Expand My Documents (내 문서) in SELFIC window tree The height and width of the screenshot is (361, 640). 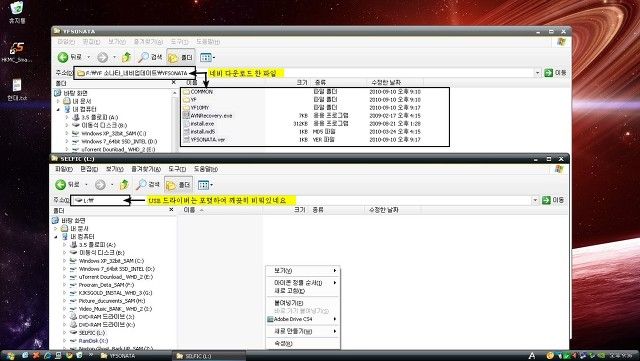[x=56, y=229]
